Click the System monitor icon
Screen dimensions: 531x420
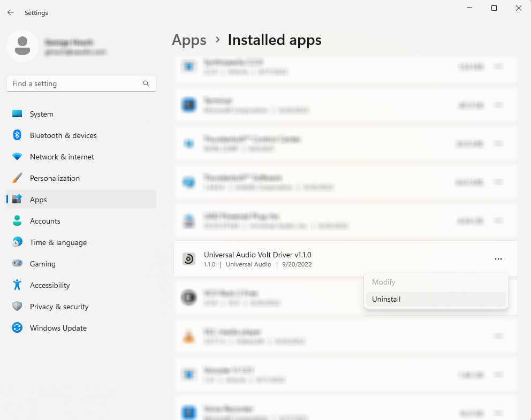tap(17, 114)
